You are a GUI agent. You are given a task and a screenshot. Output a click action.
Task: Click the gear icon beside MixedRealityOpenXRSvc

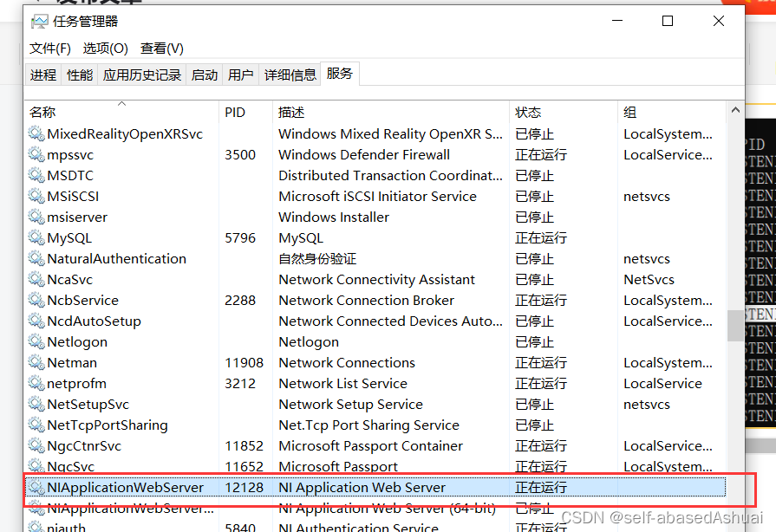pyautogui.click(x=36, y=133)
